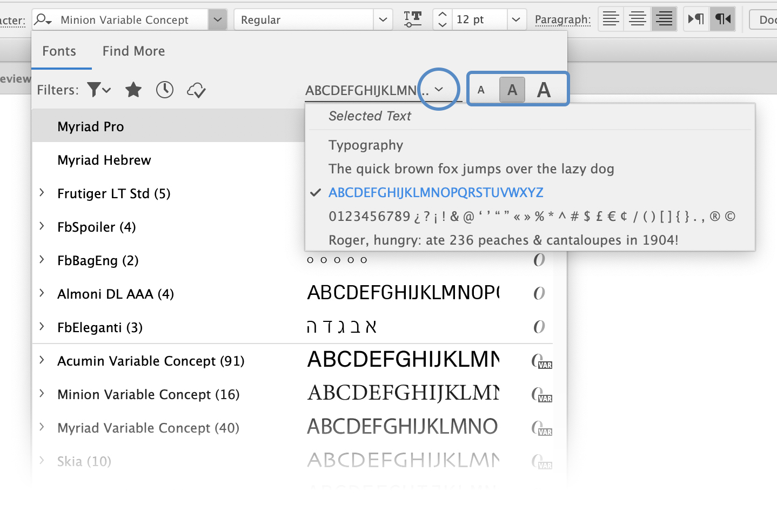Select small sample text size A

481,90
